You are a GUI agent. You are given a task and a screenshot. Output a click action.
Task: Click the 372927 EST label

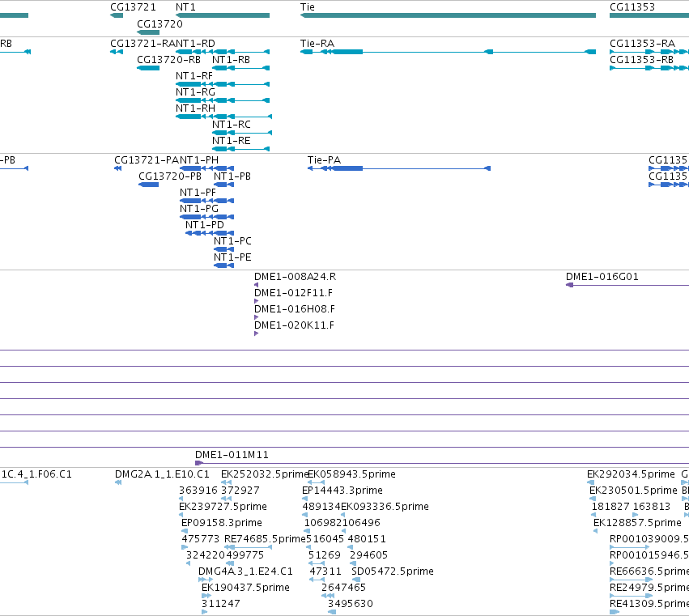240,491
